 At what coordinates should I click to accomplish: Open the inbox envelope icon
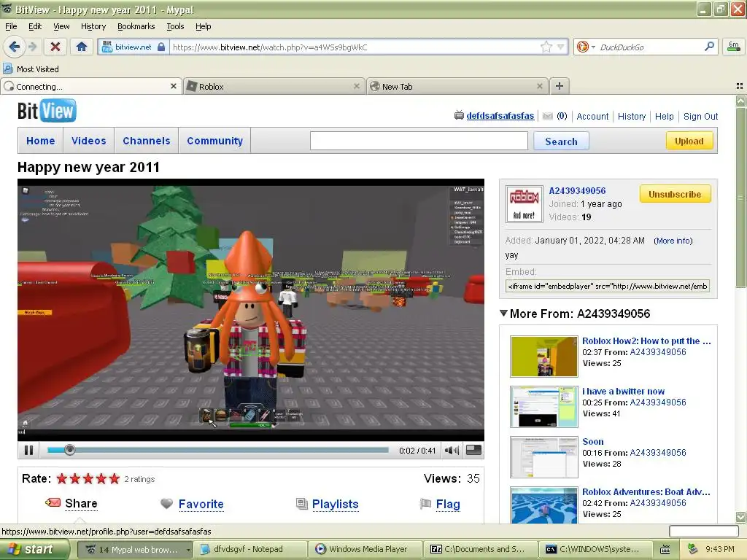coord(548,116)
